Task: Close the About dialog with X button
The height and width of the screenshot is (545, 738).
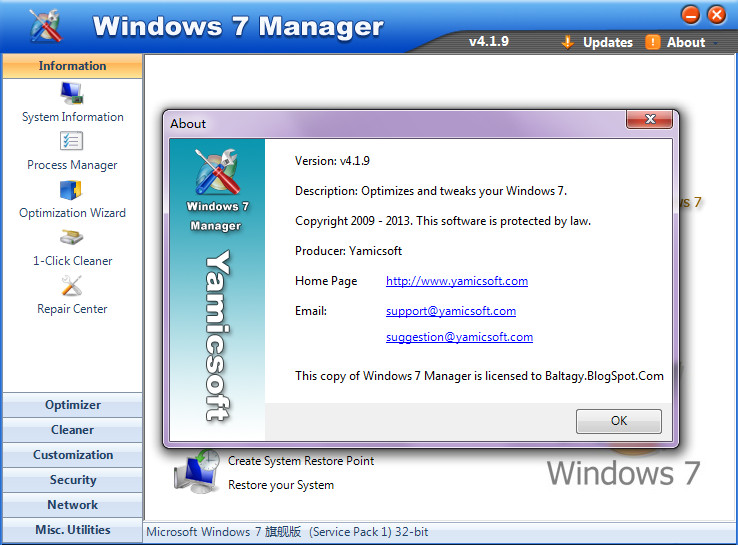Action: (649, 119)
